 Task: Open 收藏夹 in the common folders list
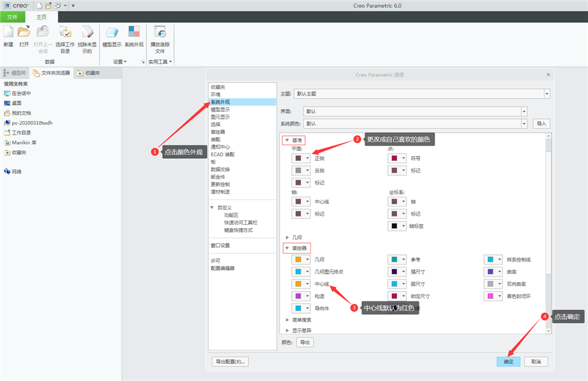(16, 153)
